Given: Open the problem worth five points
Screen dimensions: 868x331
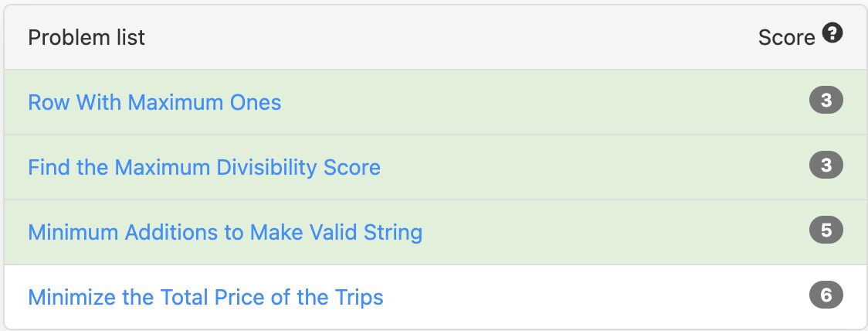Looking at the screenshot, I should click(225, 232).
